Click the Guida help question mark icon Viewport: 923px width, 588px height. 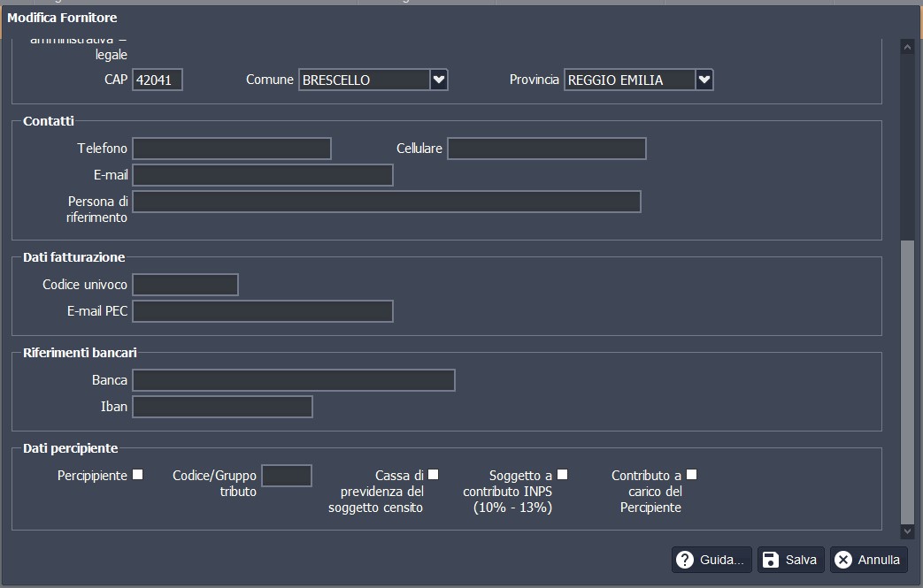684,560
